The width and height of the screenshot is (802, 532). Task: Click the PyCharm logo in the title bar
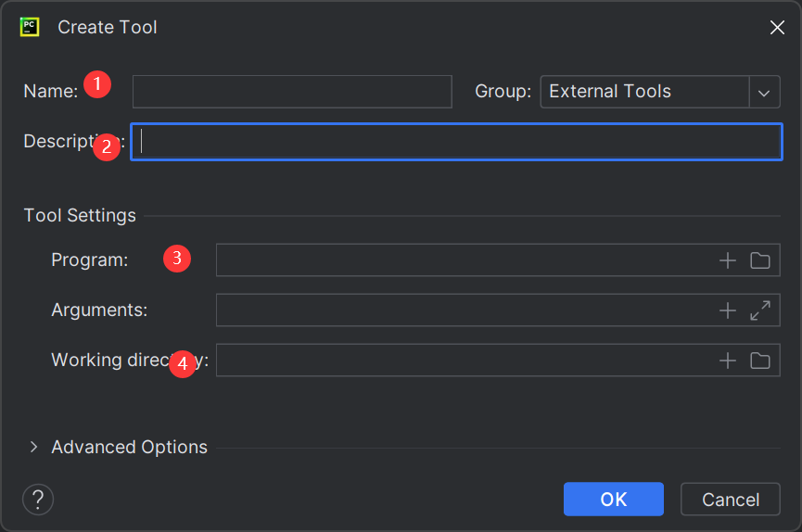tap(30, 27)
